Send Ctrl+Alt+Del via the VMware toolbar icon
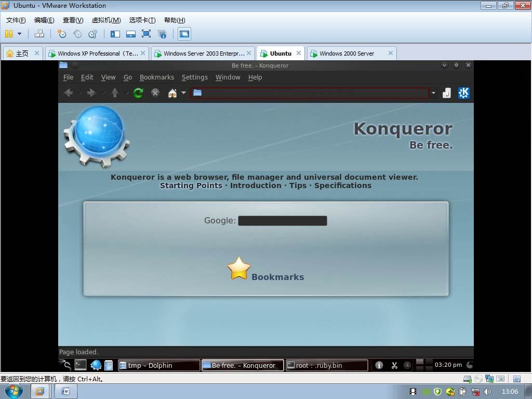Screen dimensions: 532x399 click(39, 34)
